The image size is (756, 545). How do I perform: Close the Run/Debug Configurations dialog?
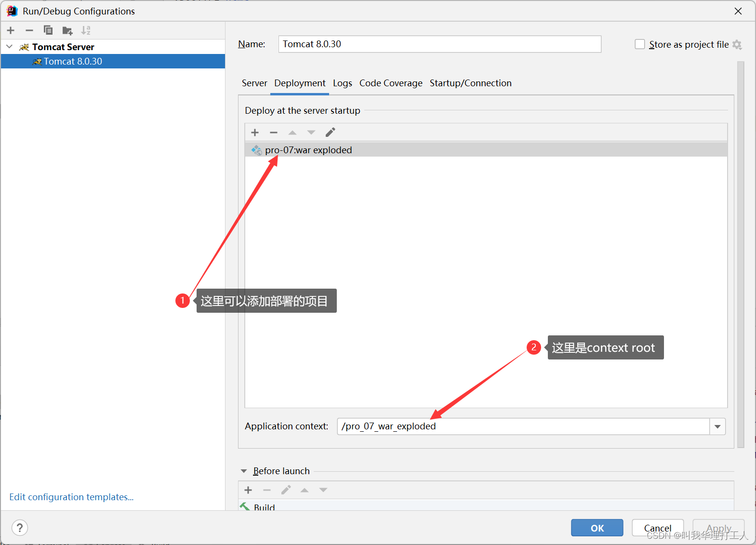(738, 11)
